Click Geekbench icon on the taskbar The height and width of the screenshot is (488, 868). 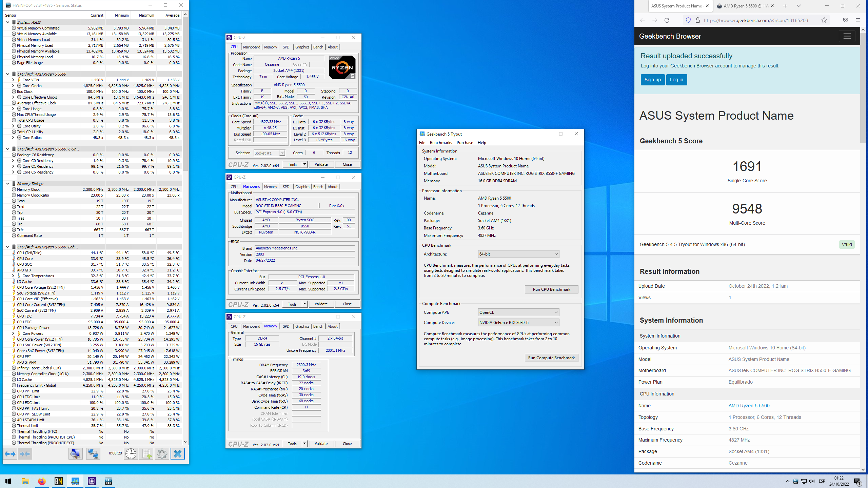[x=75, y=481]
